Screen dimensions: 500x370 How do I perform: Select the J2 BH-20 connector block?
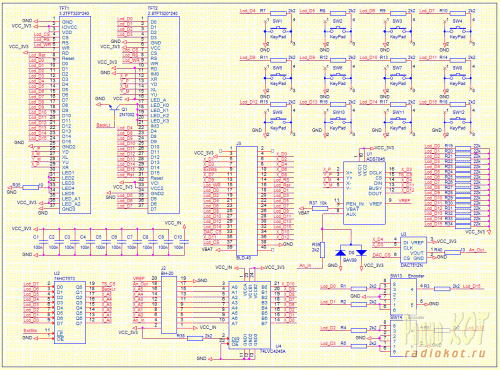[169, 305]
